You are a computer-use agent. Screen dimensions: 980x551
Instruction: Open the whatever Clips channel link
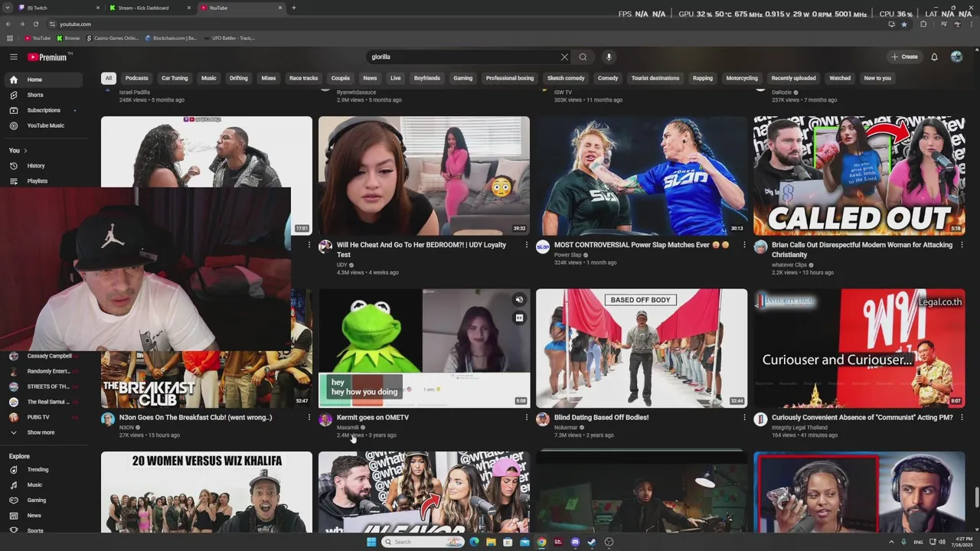click(x=789, y=265)
